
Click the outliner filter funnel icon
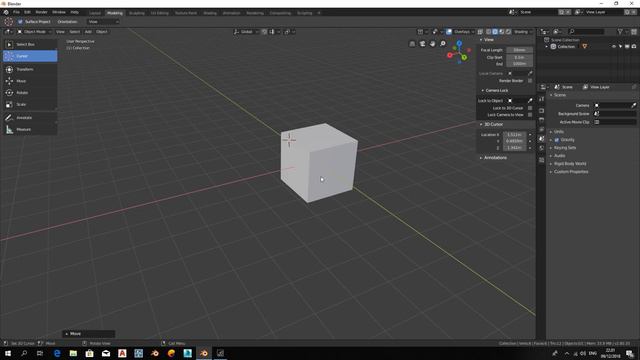[x=620, y=31]
